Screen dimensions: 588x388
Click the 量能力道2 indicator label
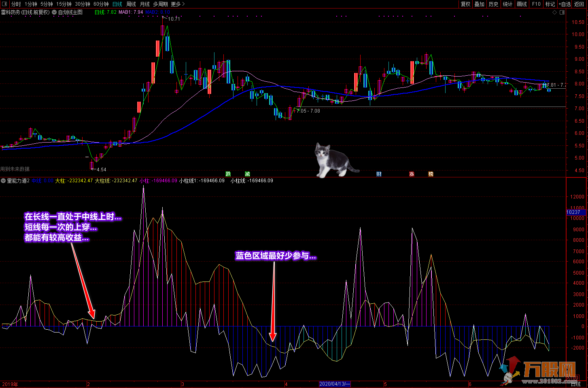pos(18,181)
